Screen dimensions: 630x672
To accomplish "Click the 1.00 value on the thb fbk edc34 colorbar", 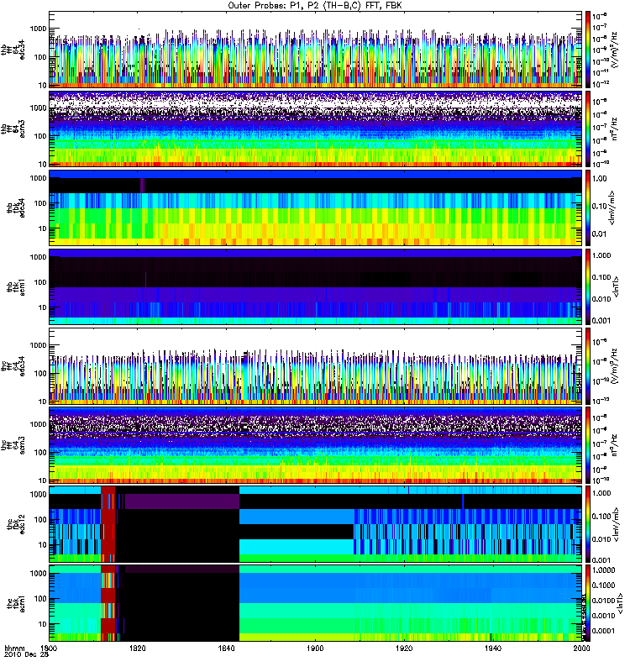I will coord(600,179).
